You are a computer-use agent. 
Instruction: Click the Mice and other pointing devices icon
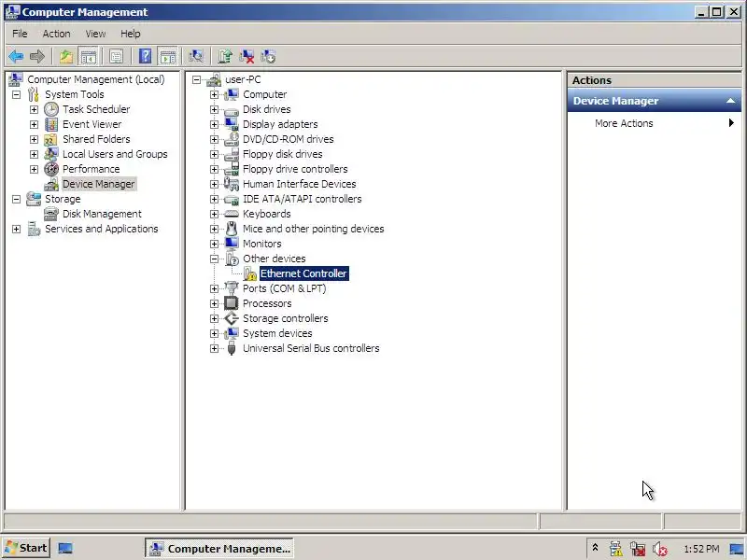point(232,229)
